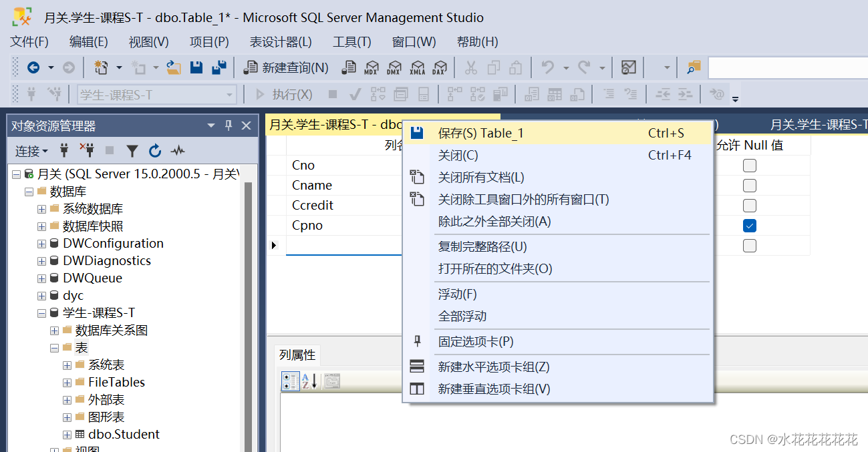
Task: Click the Categorized view icon in column properties
Action: [291, 381]
